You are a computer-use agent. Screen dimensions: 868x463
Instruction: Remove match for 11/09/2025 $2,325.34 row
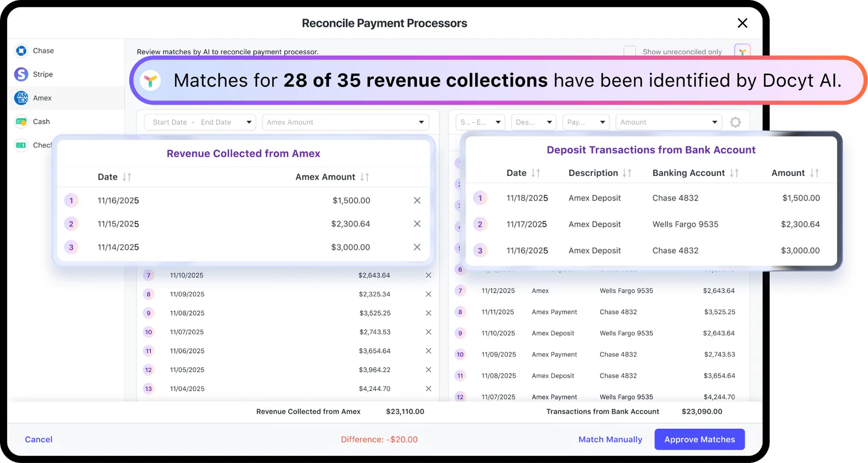(x=429, y=294)
